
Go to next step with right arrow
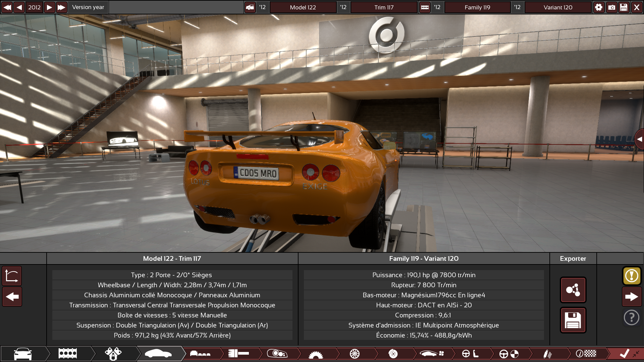coord(632,297)
